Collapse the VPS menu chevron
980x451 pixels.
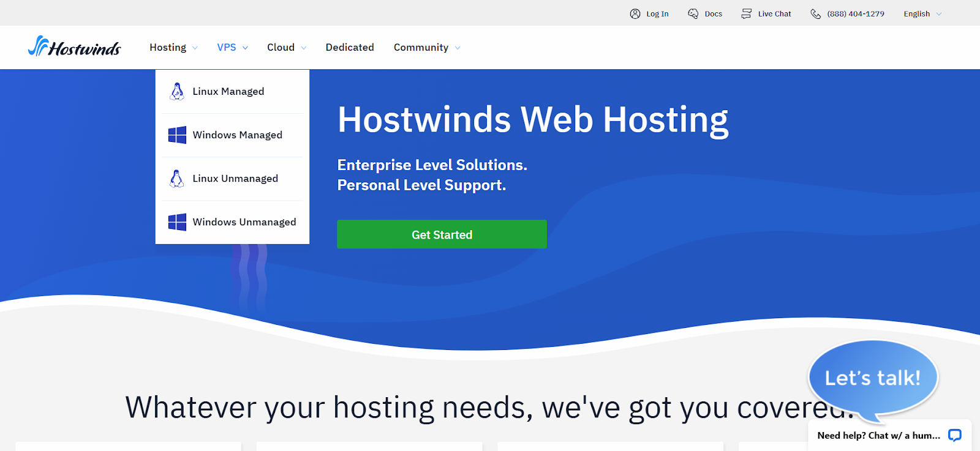click(x=245, y=48)
